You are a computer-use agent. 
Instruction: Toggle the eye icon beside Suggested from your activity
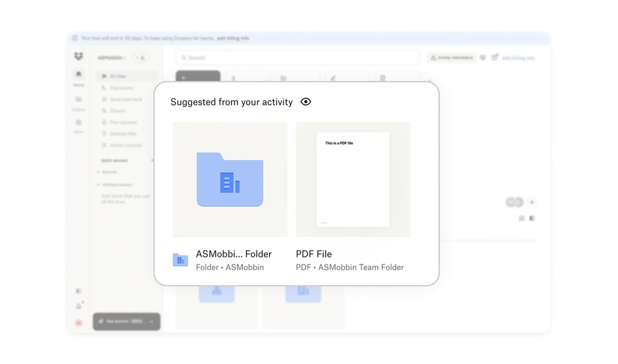pyautogui.click(x=306, y=102)
